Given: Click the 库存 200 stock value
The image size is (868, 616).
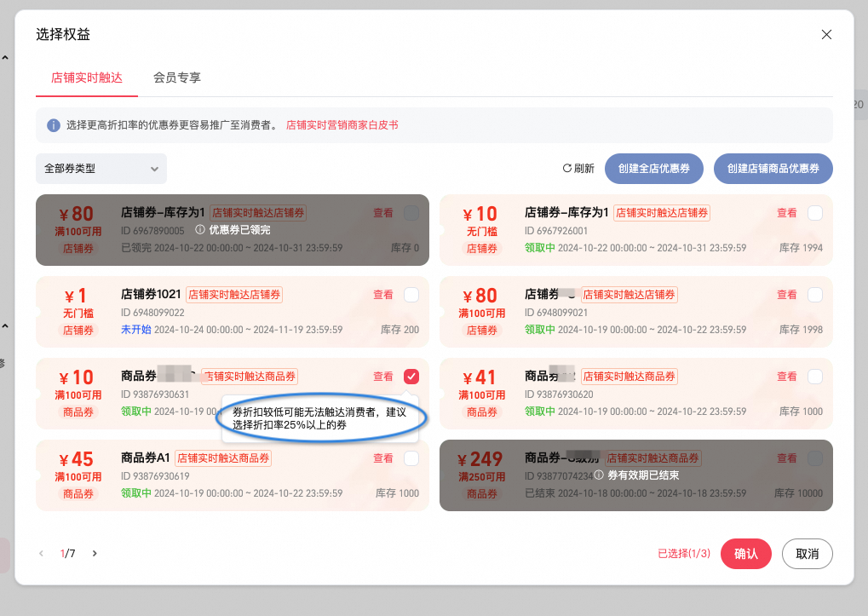Looking at the screenshot, I should 400,330.
